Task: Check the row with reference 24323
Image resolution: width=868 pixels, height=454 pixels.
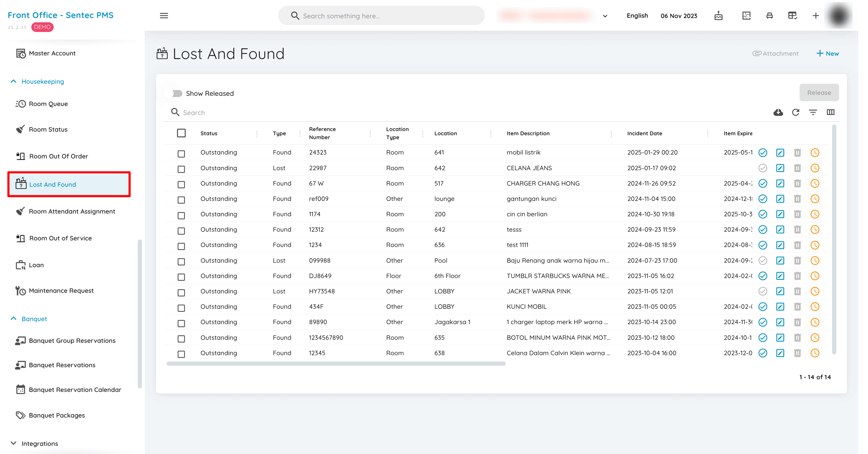Action: [181, 154]
